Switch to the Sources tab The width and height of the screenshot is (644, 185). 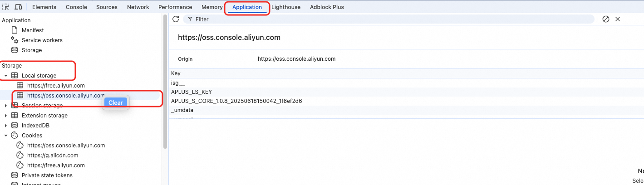(x=107, y=7)
